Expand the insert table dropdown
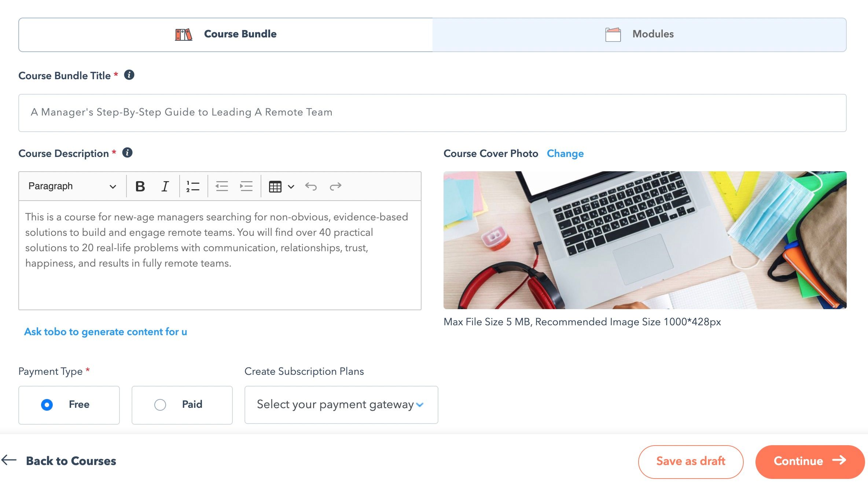Screen dimensions: 868x487 click(291, 186)
